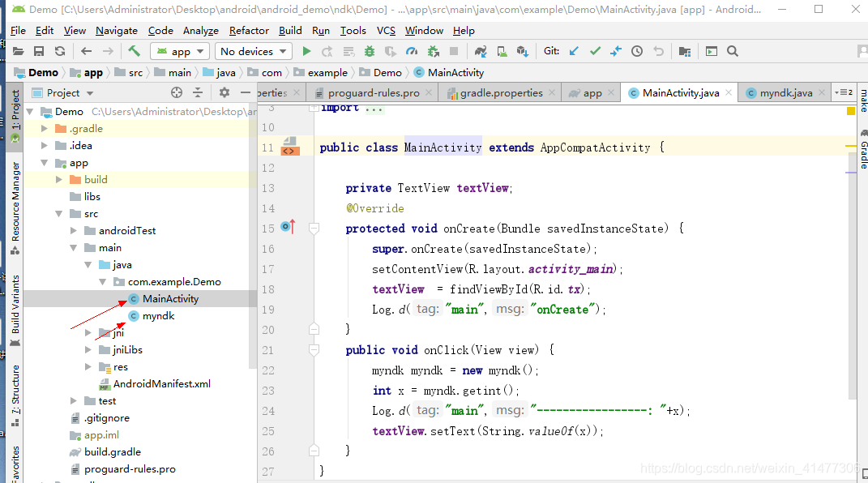Screen dimensions: 868x483
Task: Switch to proguard-rules.pro tab
Action: (374, 93)
